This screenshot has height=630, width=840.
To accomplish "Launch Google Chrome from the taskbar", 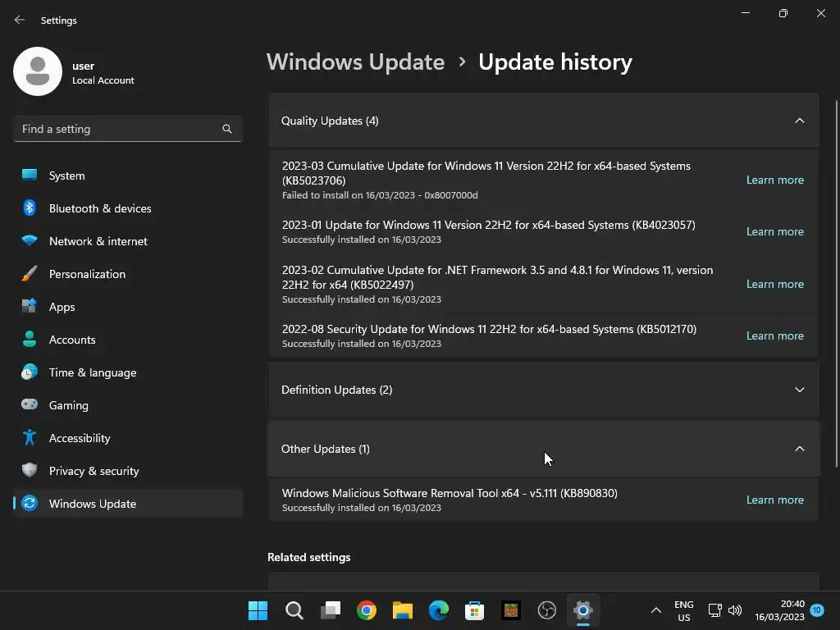I will 367,610.
